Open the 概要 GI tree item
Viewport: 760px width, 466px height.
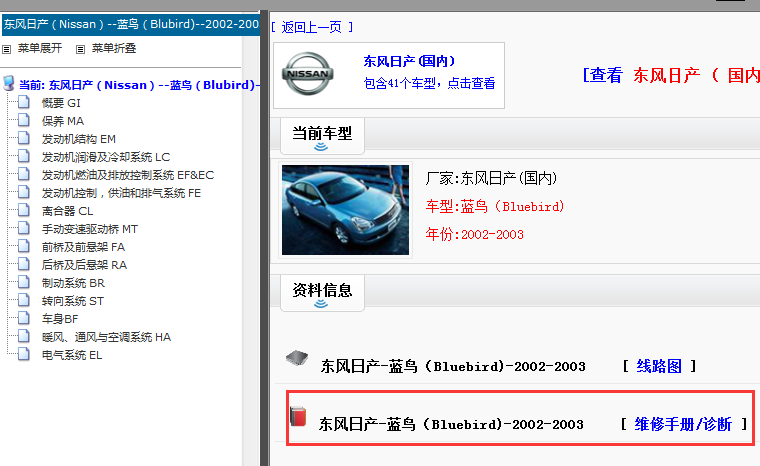coord(61,103)
